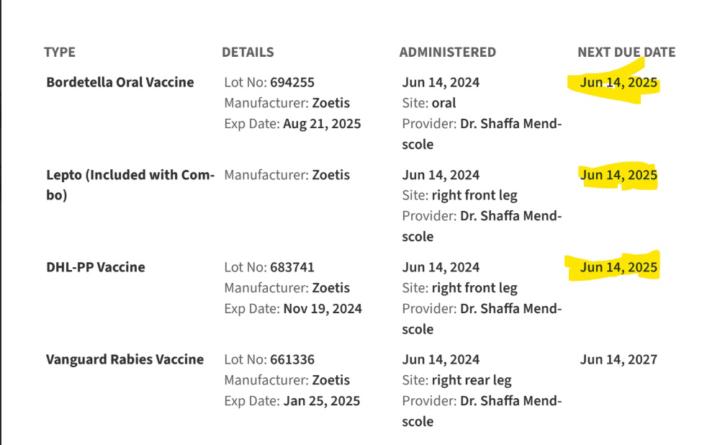Click the DETAILS column header
This screenshot has width=720, height=445.
pyautogui.click(x=248, y=52)
